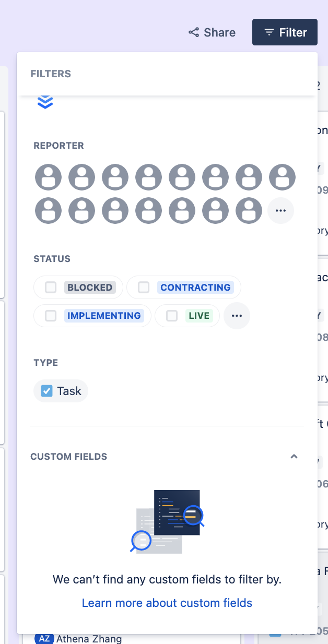Uncheck the Task type checkbox

47,391
